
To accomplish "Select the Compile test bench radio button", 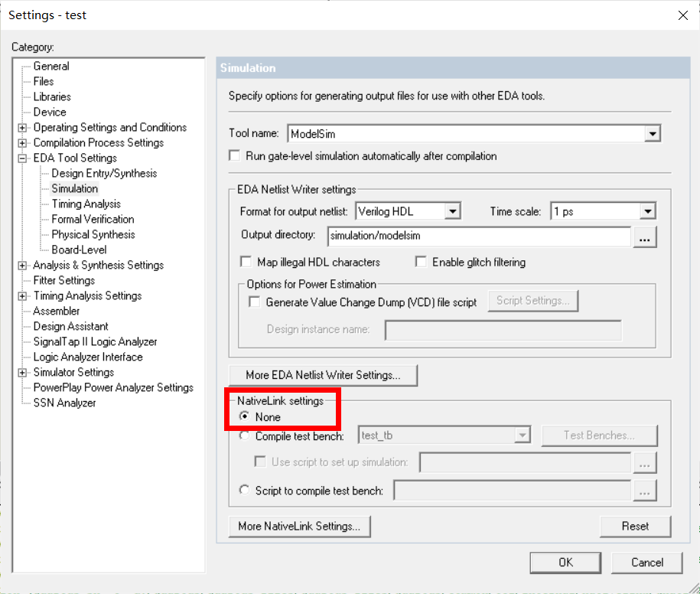I will pyautogui.click(x=243, y=434).
